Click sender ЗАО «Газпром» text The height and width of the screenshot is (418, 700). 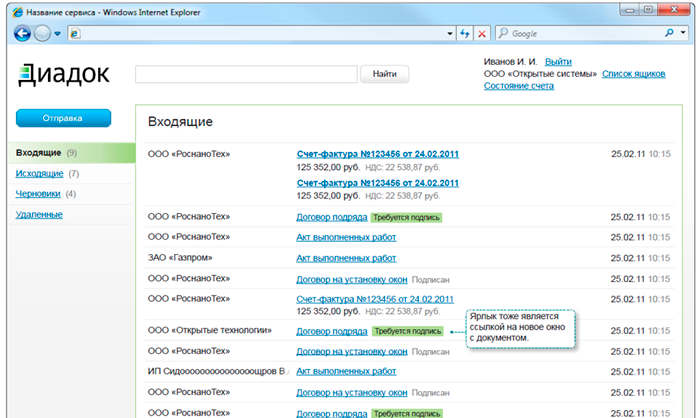(x=180, y=258)
